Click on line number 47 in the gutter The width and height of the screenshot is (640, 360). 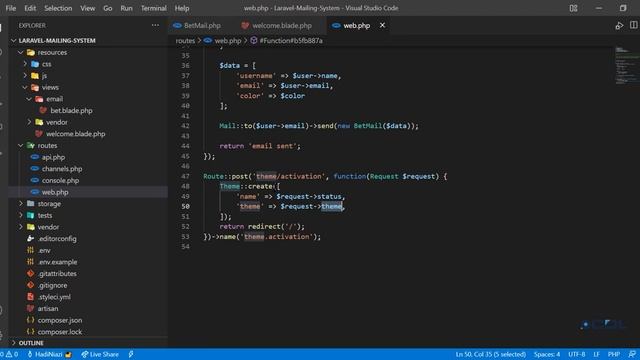point(185,176)
